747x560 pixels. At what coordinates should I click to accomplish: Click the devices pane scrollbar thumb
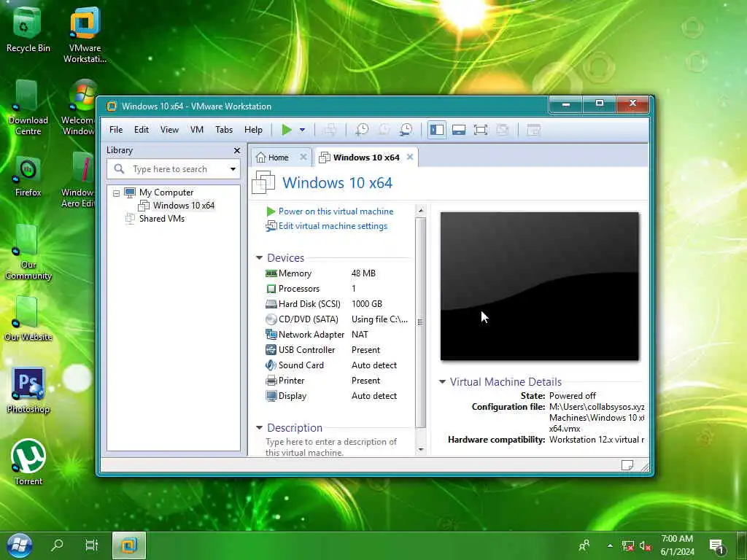coord(420,322)
